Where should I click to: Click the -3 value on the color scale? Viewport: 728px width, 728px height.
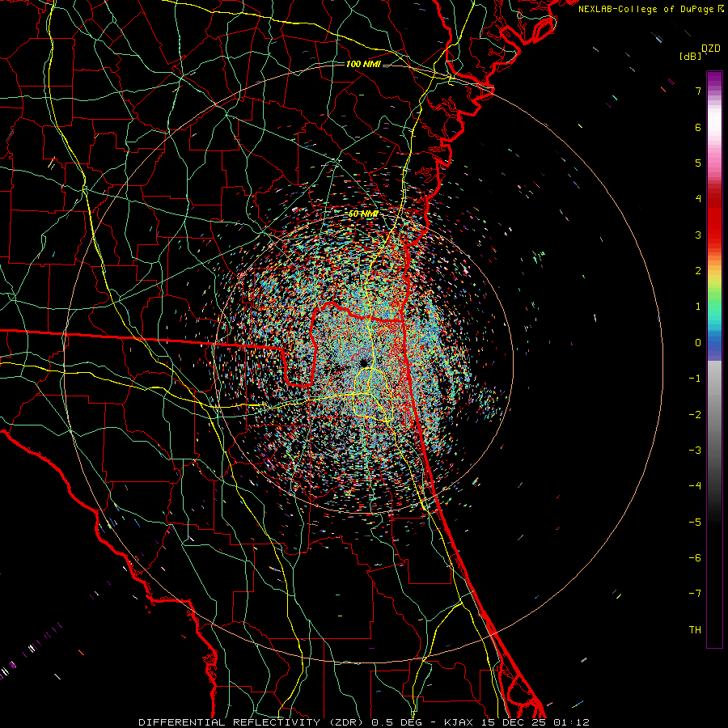click(x=695, y=451)
